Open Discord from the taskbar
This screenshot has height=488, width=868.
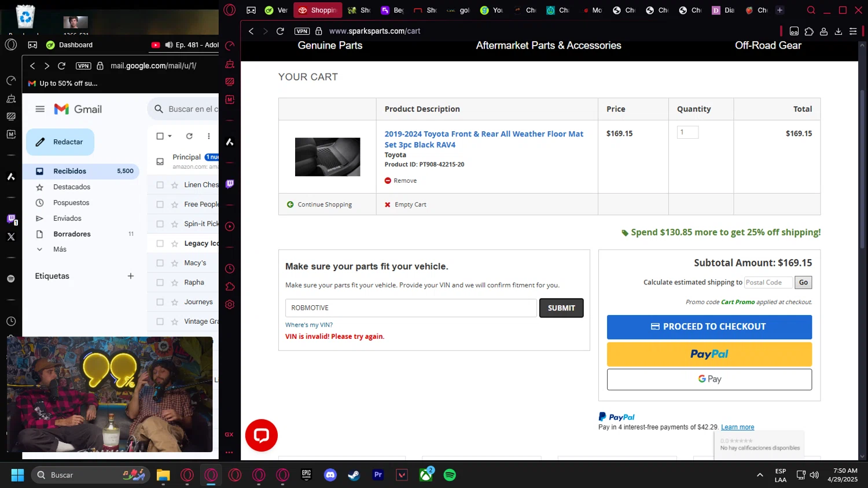pyautogui.click(x=330, y=475)
